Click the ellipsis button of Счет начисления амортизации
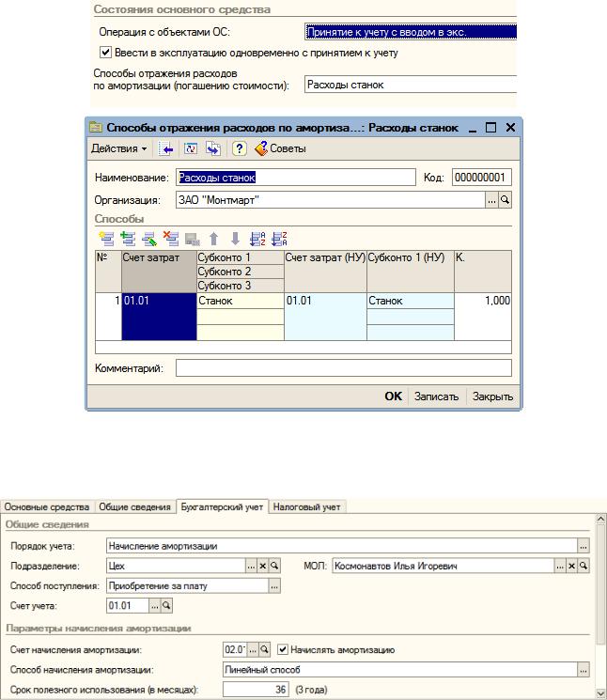The image size is (607, 700). pos(253,650)
